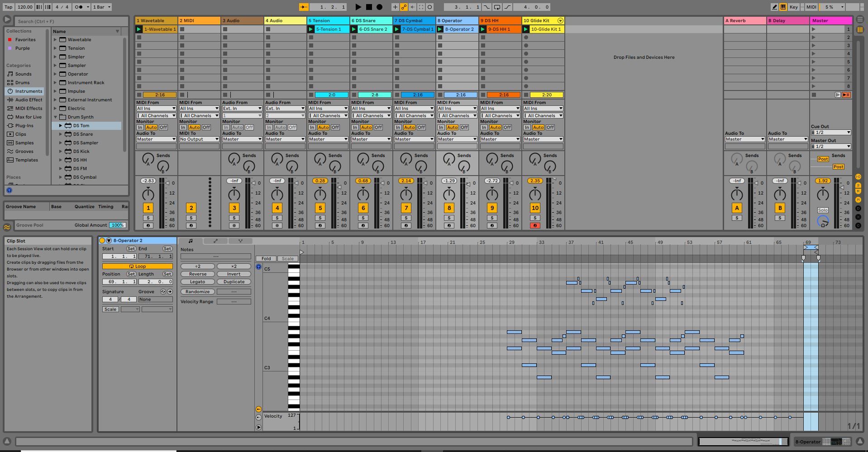Screen dimensions: 868x452
Task: Click the Punch-Out switch
Action: click(507, 7)
